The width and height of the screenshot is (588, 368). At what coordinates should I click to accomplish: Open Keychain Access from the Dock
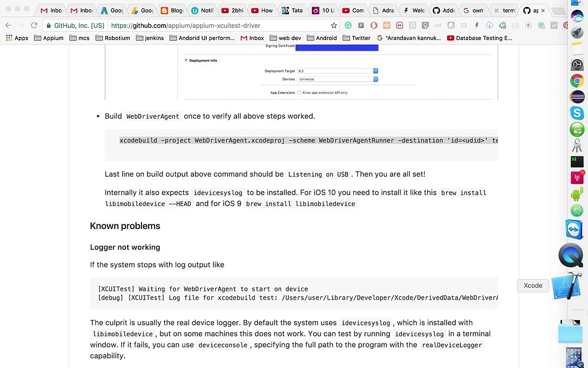coord(577,145)
